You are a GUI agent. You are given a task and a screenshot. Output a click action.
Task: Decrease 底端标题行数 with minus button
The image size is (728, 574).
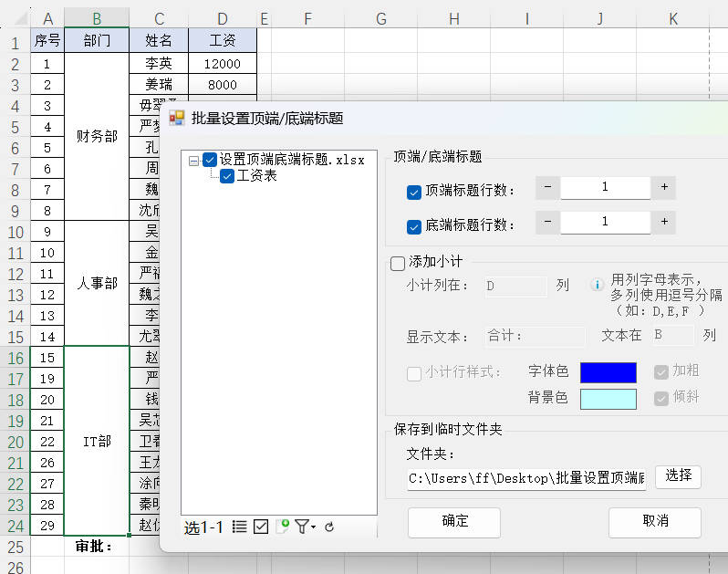tap(547, 222)
